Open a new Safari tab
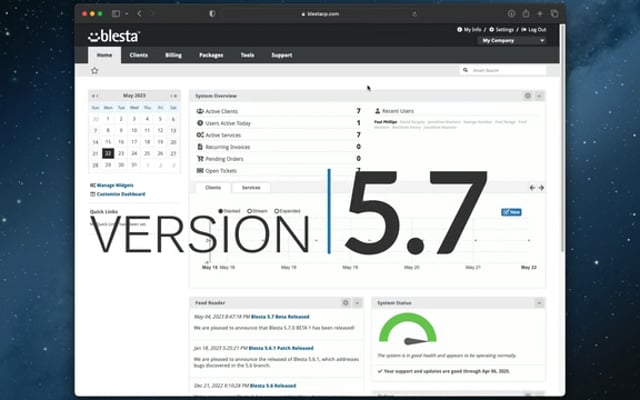The image size is (640, 400). 540,14
